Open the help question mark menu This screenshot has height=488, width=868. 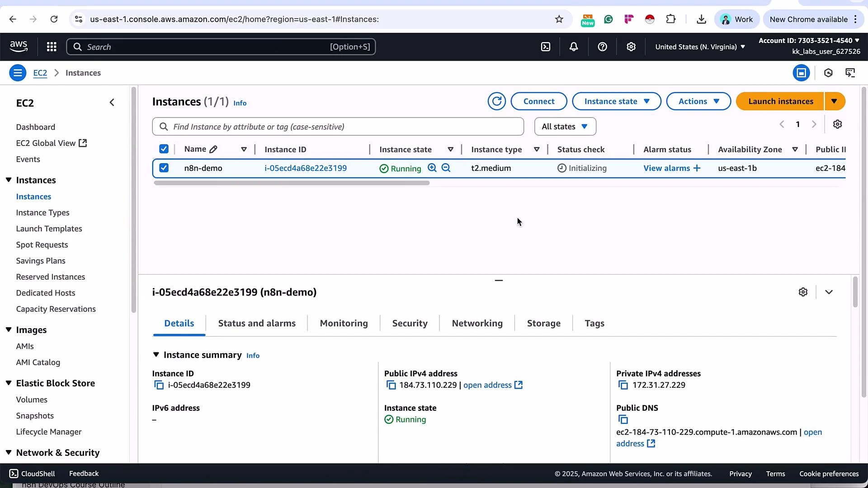point(602,47)
